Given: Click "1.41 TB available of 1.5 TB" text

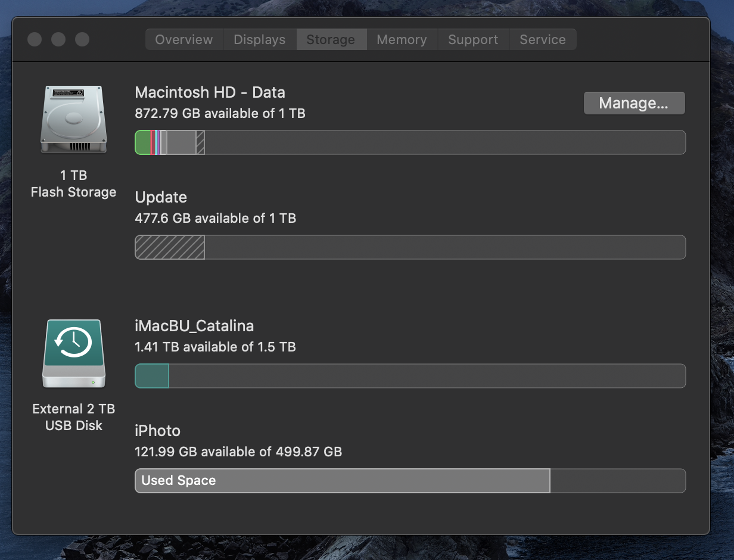Looking at the screenshot, I should [x=215, y=347].
